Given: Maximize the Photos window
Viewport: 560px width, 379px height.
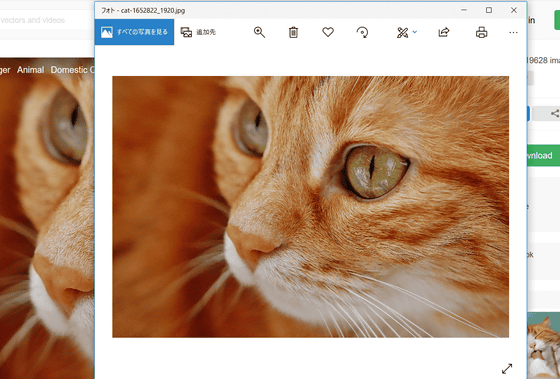Looking at the screenshot, I should click(x=489, y=10).
